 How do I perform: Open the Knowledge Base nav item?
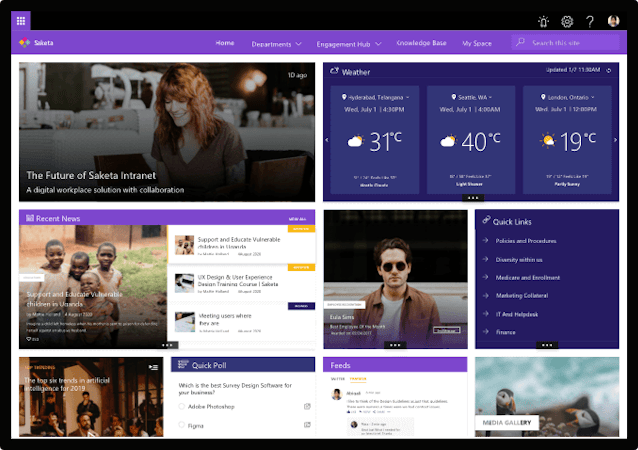(x=421, y=43)
